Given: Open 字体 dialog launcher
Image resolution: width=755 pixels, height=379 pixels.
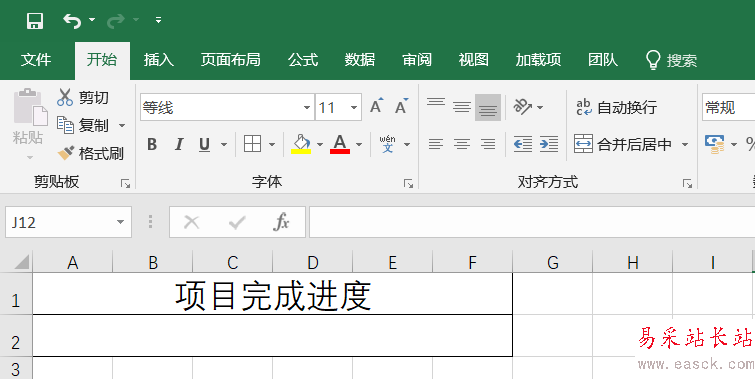Looking at the screenshot, I should (x=409, y=183).
